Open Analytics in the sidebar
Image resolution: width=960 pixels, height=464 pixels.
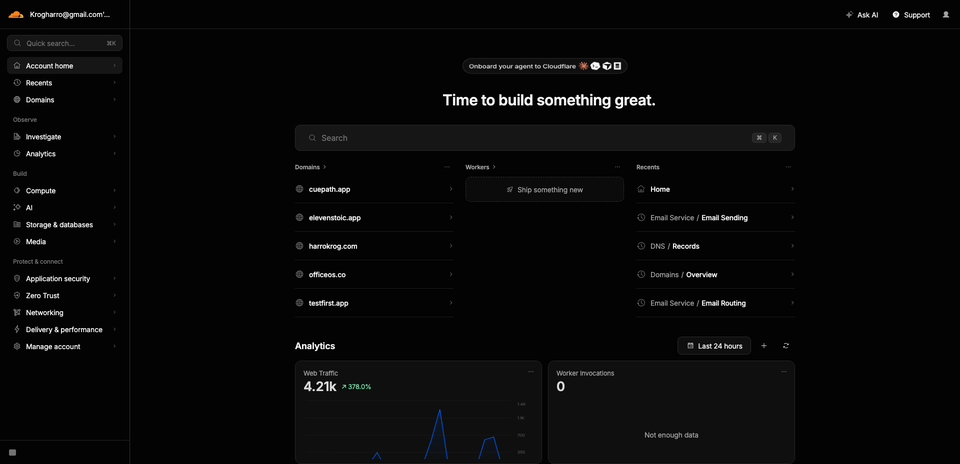click(65, 154)
